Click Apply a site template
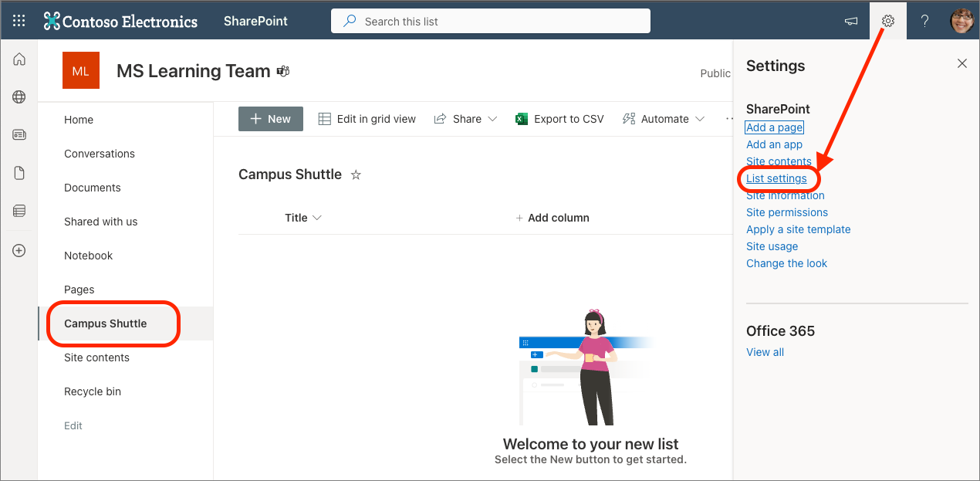This screenshot has width=980, height=481. pos(799,229)
